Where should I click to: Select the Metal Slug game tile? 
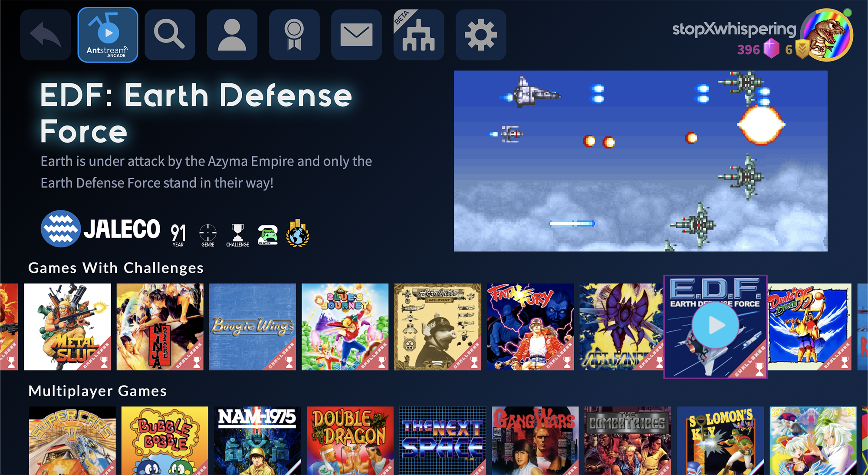(x=67, y=327)
